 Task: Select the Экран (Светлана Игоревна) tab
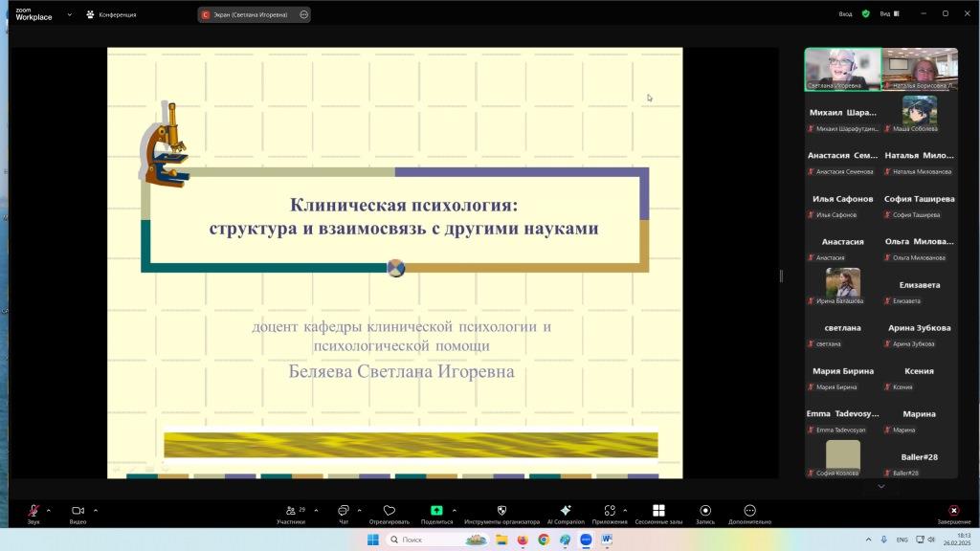[250, 14]
